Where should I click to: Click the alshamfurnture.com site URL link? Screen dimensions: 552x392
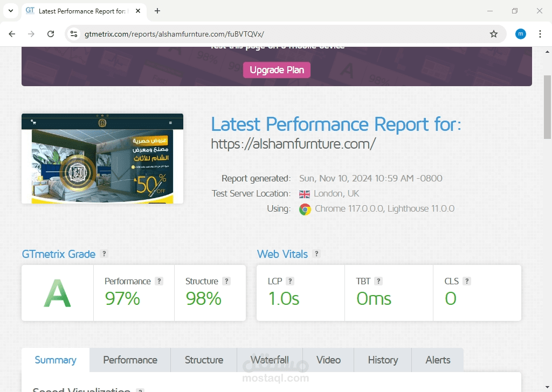coord(293,144)
